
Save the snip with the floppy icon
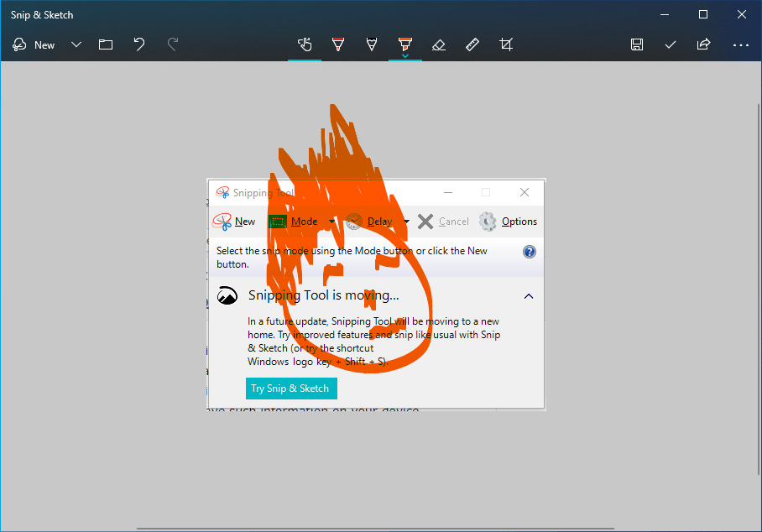[637, 44]
